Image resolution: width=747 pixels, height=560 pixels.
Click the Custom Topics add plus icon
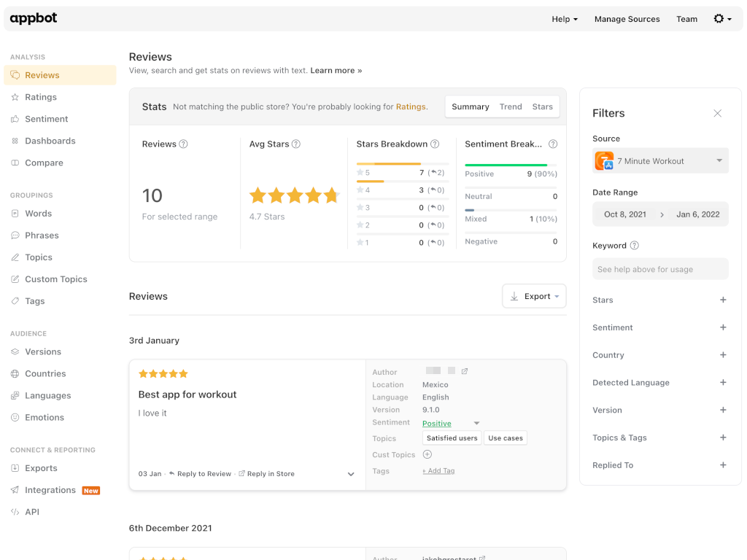click(x=427, y=454)
